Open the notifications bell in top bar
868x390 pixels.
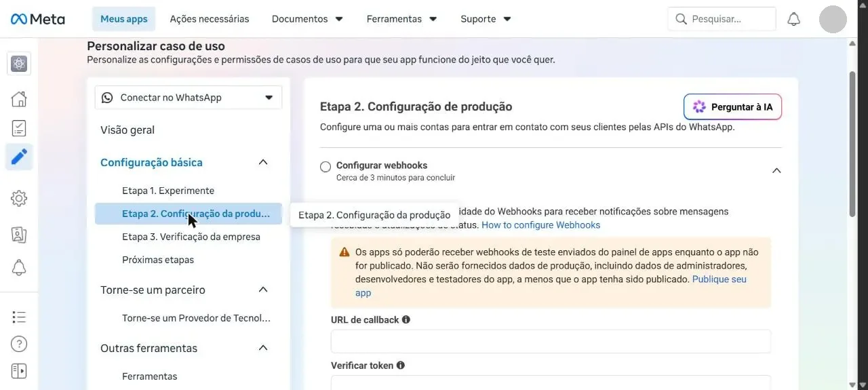click(793, 19)
